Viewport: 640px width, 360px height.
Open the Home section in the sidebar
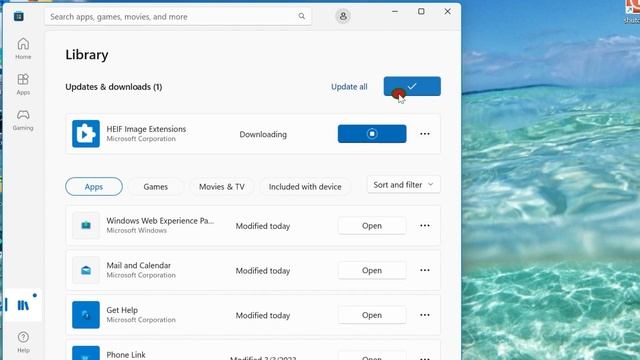pos(23,49)
